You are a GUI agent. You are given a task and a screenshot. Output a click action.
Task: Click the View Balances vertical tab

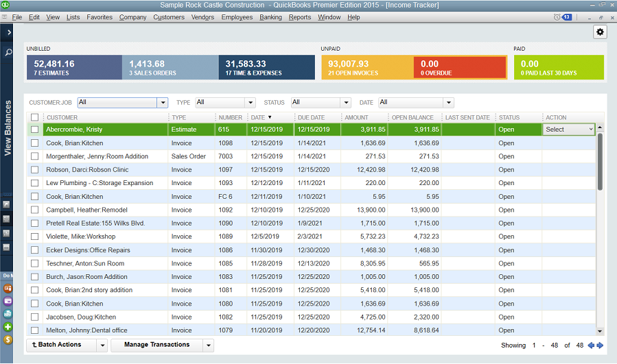8,128
